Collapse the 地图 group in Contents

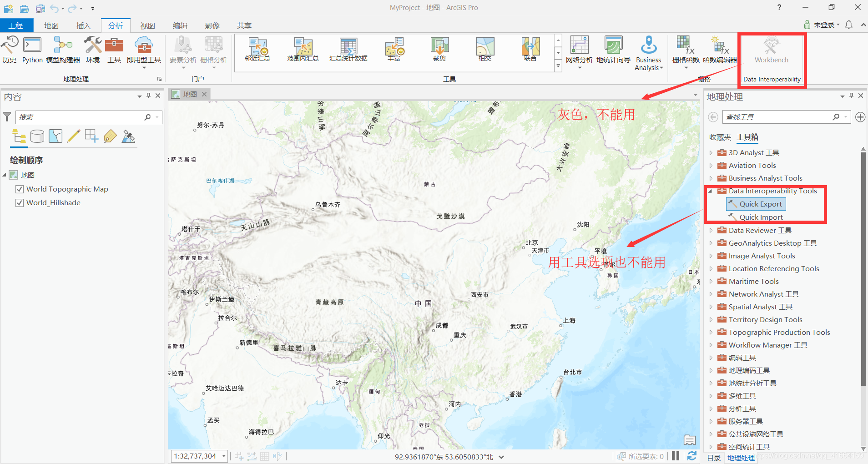[5, 175]
